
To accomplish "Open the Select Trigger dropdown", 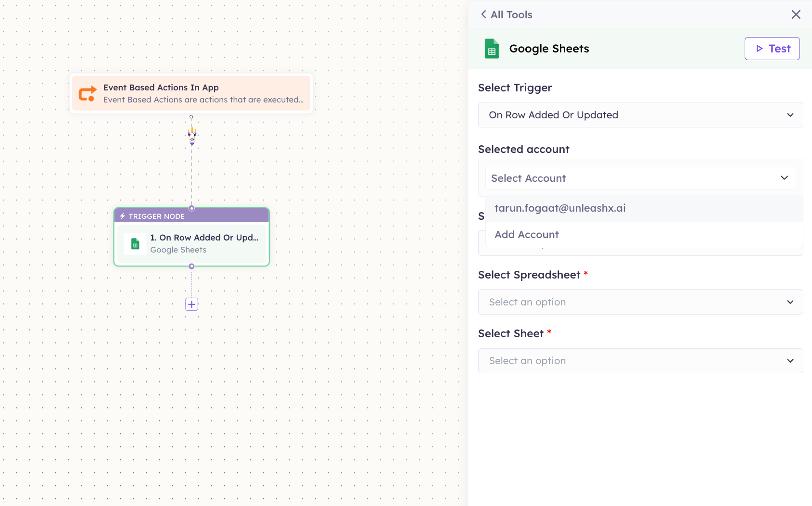I will click(640, 115).
